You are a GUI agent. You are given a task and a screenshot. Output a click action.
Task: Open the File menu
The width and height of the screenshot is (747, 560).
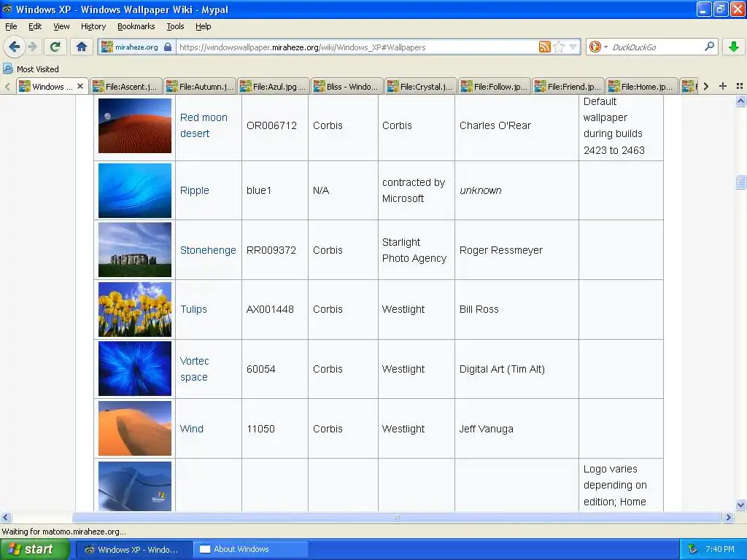pos(11,26)
